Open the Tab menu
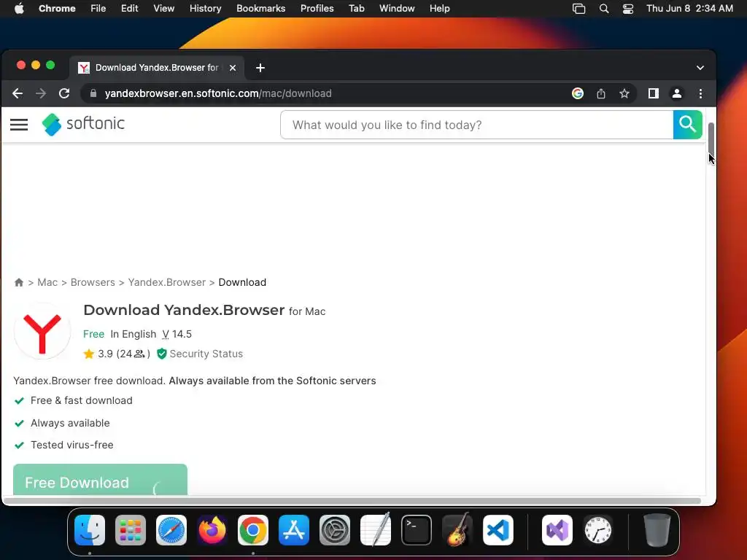Screen dimensions: 747x560 356,9
